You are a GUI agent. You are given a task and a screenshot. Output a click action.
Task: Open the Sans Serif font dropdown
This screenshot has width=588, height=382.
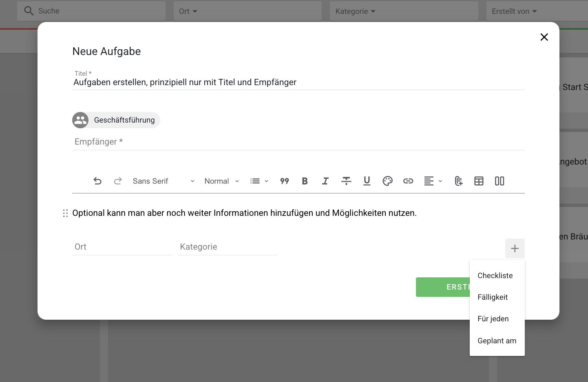coord(164,181)
